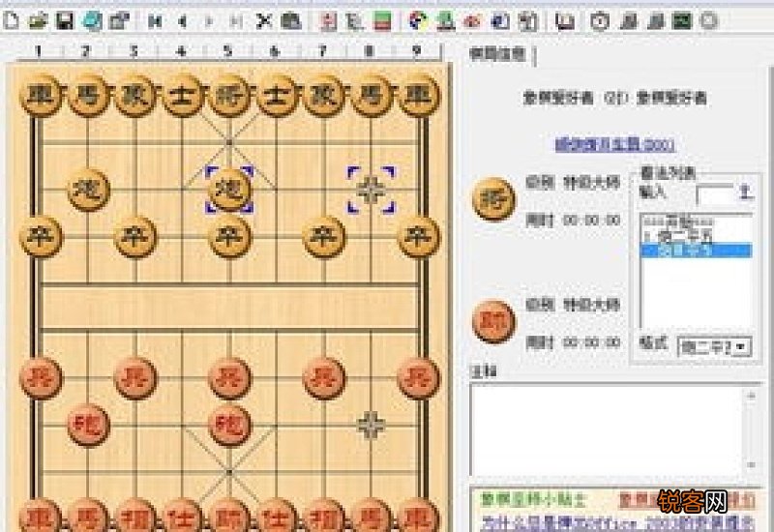The height and width of the screenshot is (532, 774).
Task: Select the black cannon 炮 in column 2
Action: [89, 190]
